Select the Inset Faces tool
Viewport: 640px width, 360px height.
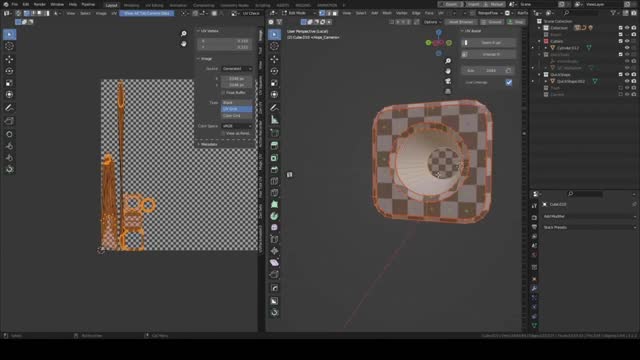274,158
